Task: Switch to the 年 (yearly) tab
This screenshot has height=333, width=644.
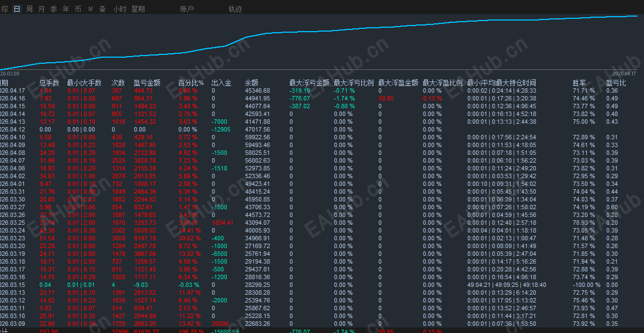Action: [x=66, y=9]
